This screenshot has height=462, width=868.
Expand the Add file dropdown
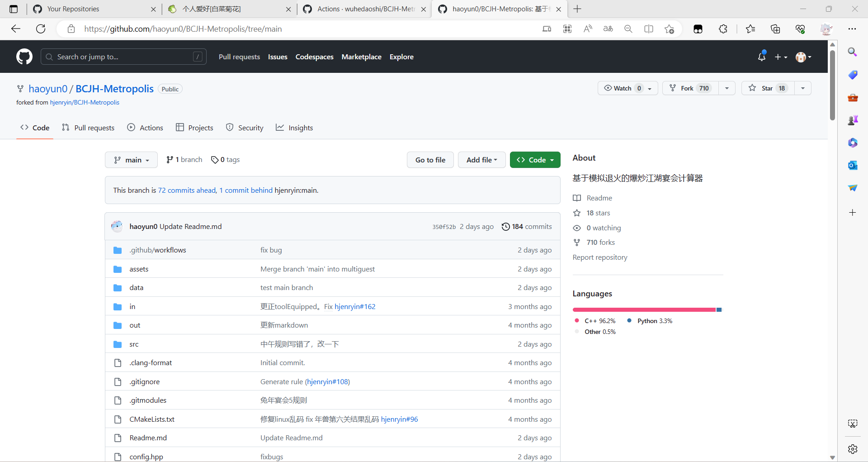pyautogui.click(x=481, y=160)
